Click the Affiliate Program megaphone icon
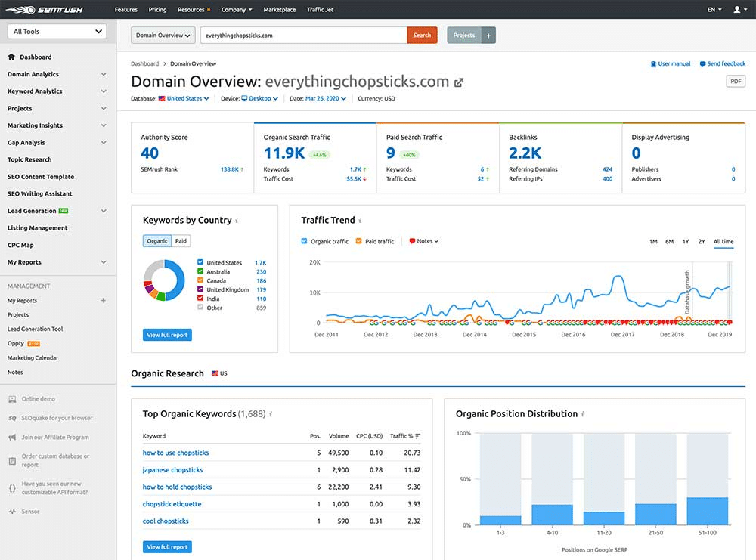This screenshot has width=756, height=560. [12, 438]
